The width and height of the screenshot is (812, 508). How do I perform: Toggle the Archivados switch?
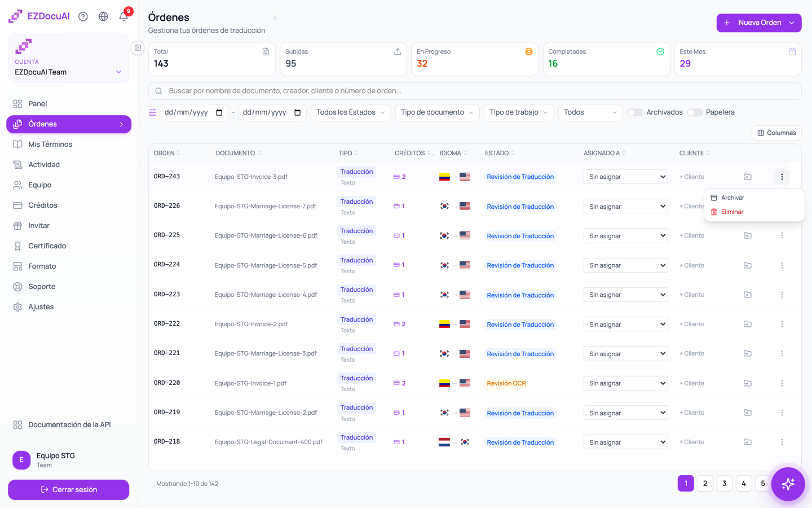[x=635, y=112]
